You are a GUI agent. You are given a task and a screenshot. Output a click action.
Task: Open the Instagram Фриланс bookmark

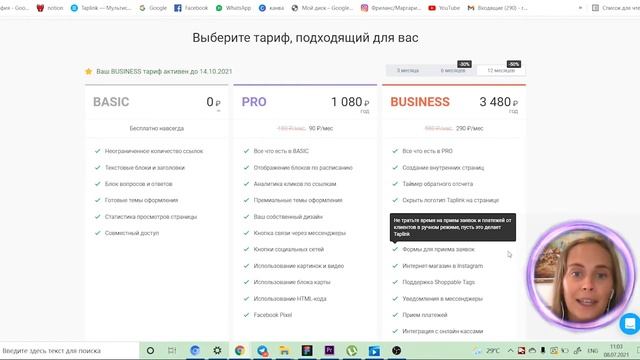[391, 8]
